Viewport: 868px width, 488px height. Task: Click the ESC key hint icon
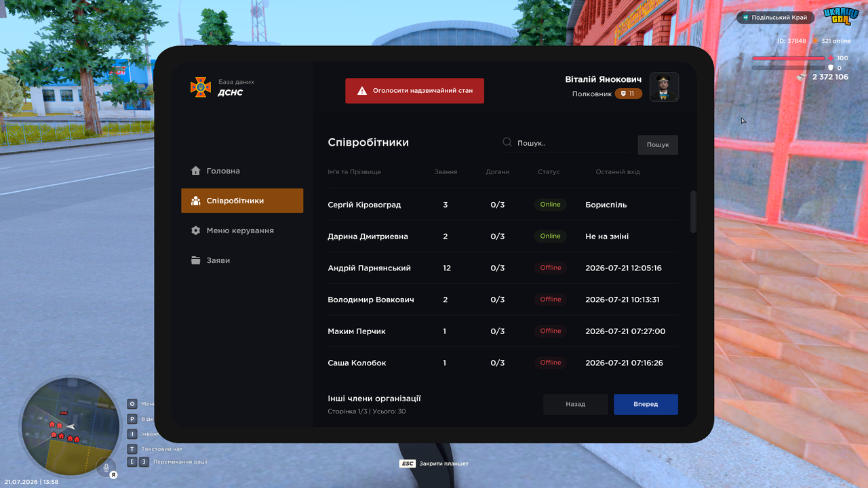pos(408,464)
